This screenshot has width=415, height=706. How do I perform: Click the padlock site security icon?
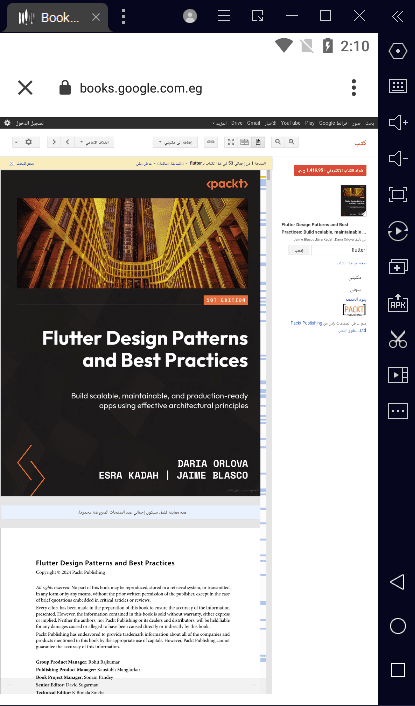click(65, 88)
